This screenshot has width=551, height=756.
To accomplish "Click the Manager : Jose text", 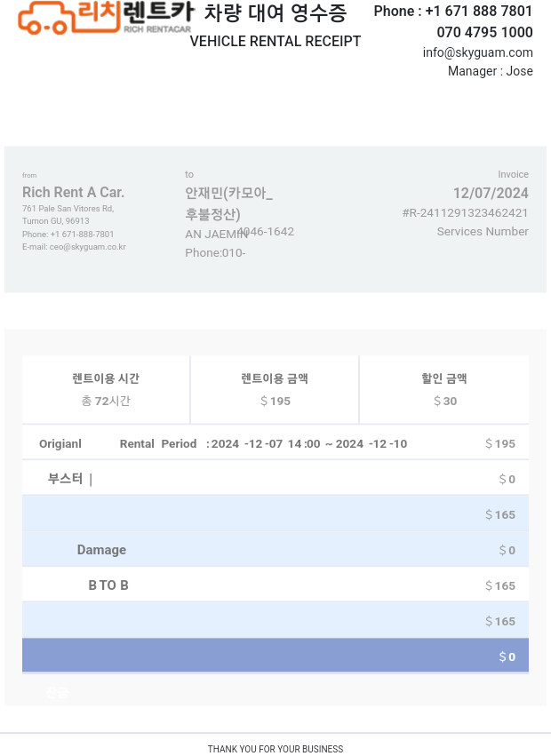I will pyautogui.click(x=491, y=71).
